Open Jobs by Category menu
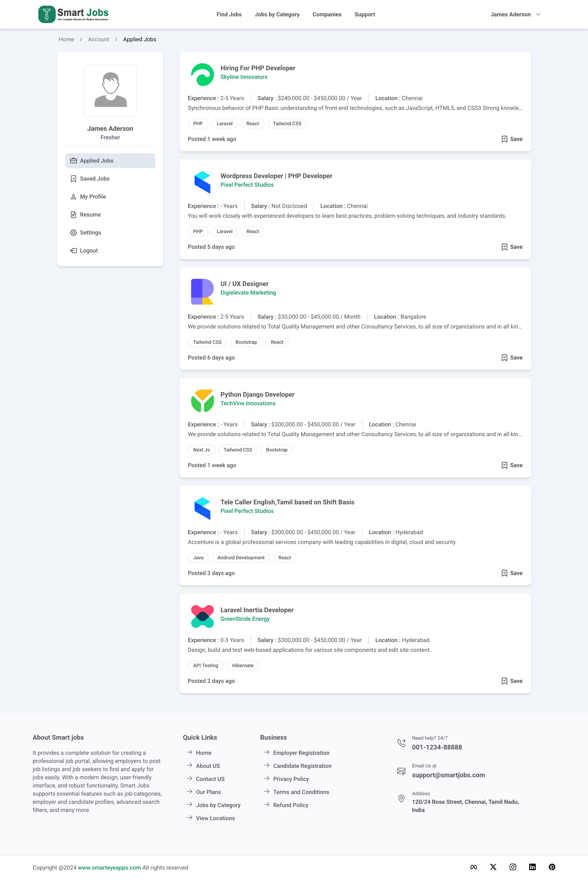 click(x=277, y=14)
